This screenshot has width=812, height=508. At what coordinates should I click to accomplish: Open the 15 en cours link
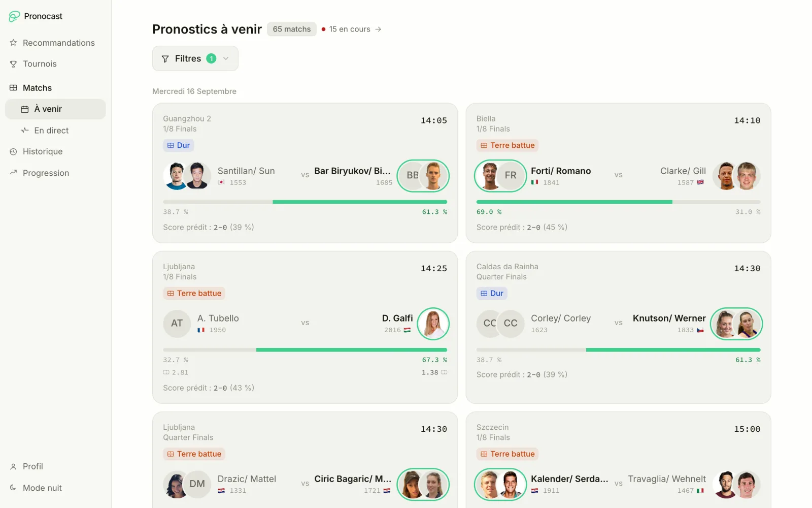(351, 29)
